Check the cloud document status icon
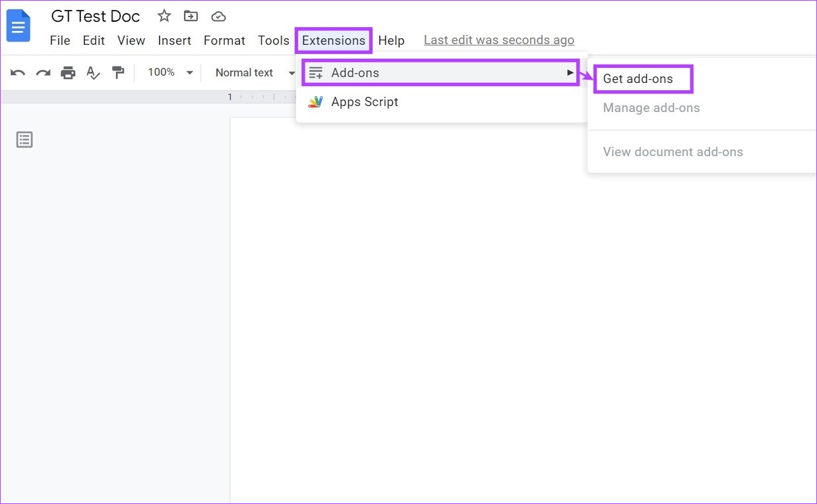817x504 pixels. [218, 16]
